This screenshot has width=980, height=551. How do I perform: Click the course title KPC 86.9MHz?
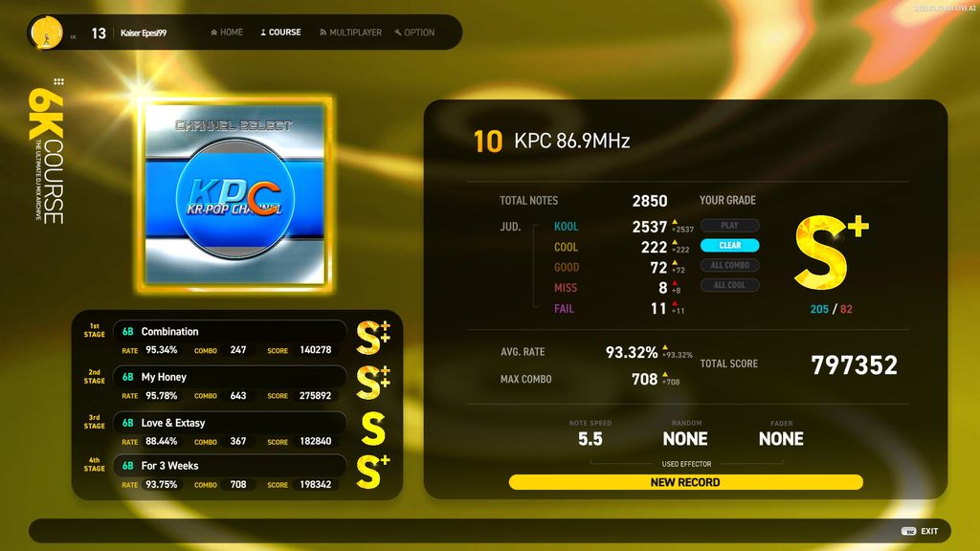(572, 141)
